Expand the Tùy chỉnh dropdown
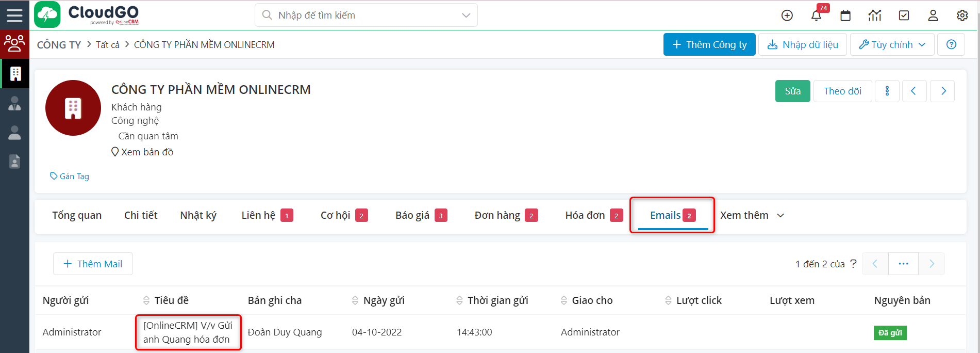Image resolution: width=980 pixels, height=353 pixels. click(x=892, y=44)
